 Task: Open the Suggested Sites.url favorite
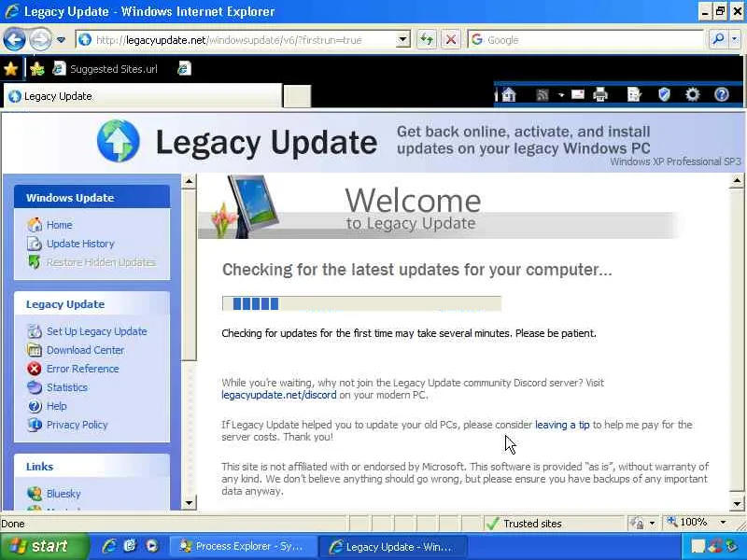click(105, 69)
